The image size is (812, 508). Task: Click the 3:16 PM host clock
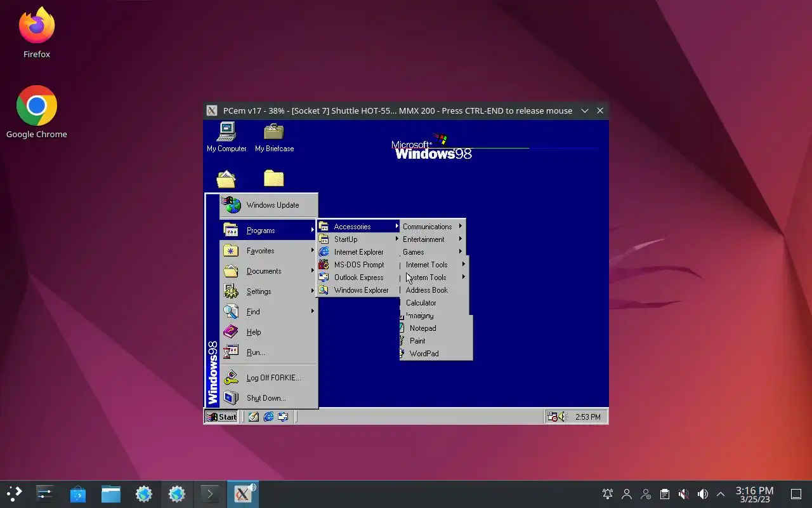point(754,494)
